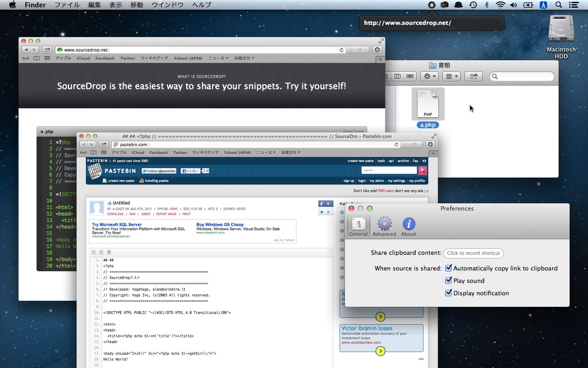Open the battery status menu
588x368 pixels.
pyautogui.click(x=529, y=5)
